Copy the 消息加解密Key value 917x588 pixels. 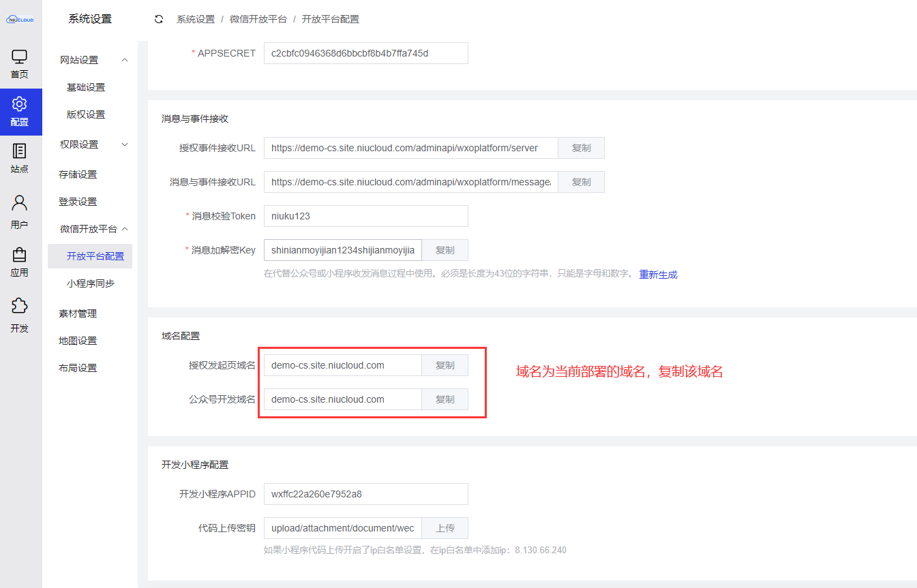pos(445,250)
